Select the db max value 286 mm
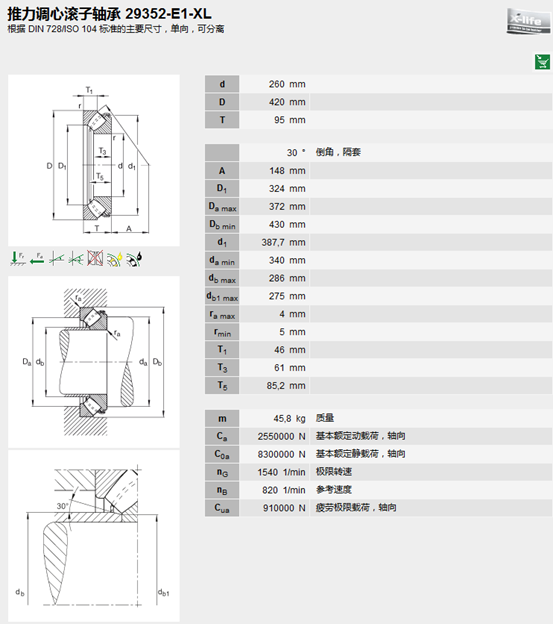This screenshot has height=624, width=553. tap(287, 278)
